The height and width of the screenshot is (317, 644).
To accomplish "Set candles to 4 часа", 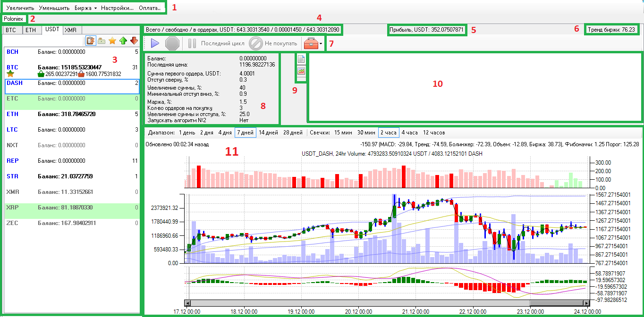I will click(x=409, y=133).
